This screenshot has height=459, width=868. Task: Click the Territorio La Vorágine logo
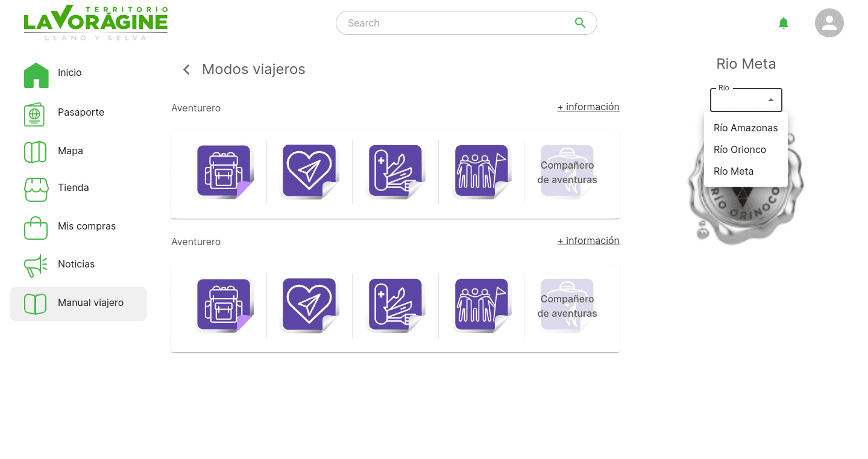[x=96, y=23]
